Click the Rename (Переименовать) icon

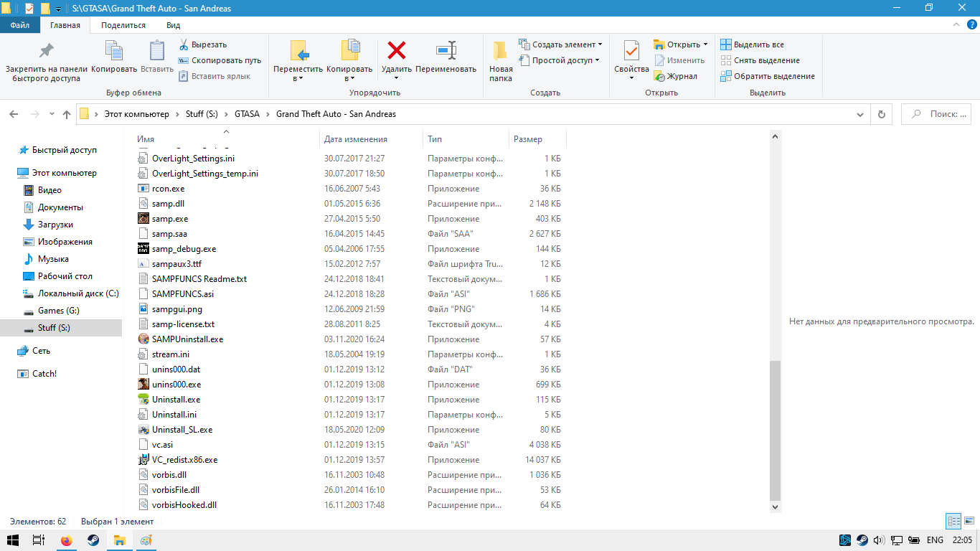click(x=446, y=51)
